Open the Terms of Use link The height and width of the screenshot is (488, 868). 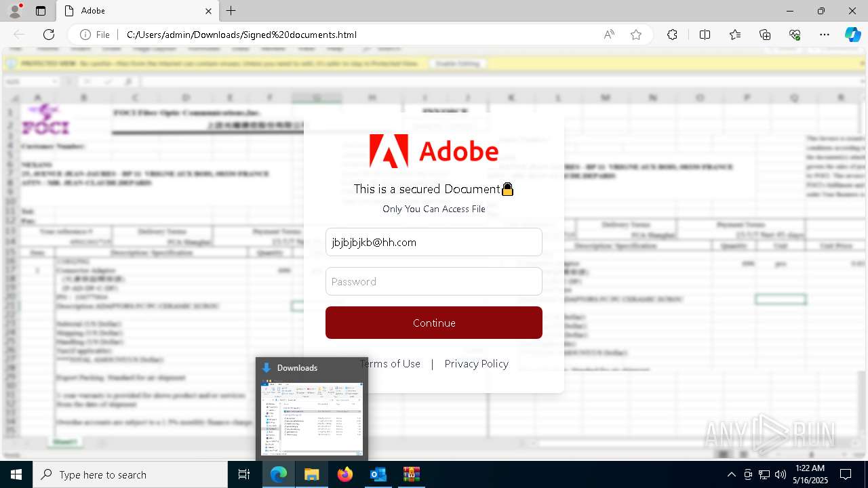click(391, 364)
